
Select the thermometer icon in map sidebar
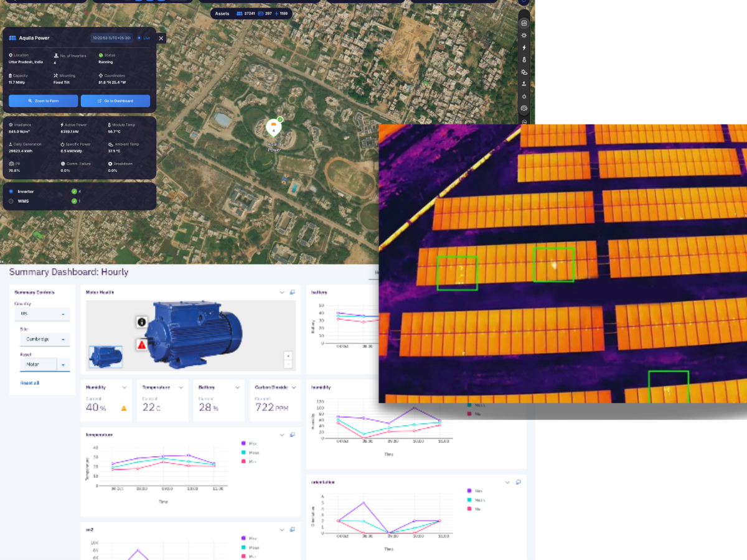(524, 60)
